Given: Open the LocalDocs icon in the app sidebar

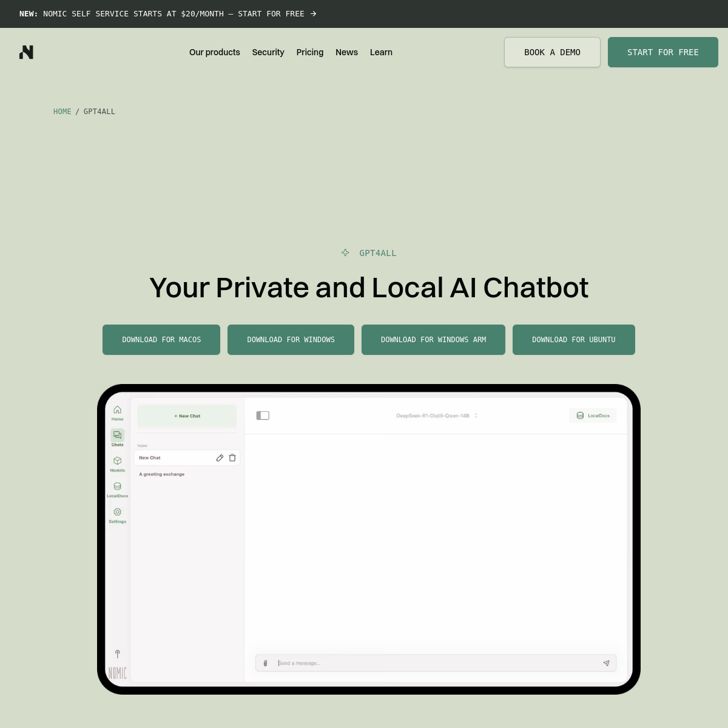Looking at the screenshot, I should [118, 487].
